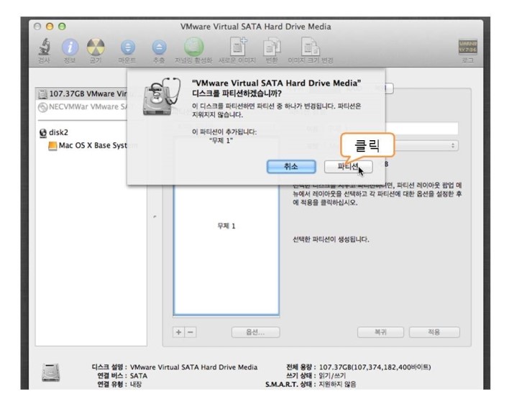The width and height of the screenshot is (532, 399).
Task: Click the 이미지 크기 변경 toolbar icon
Action: [310, 47]
